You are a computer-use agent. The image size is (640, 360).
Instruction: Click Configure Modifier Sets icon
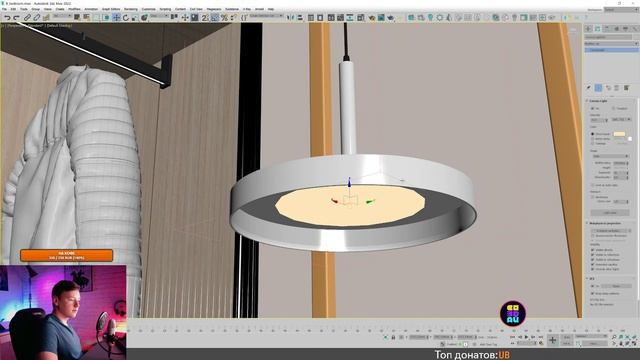627,88
